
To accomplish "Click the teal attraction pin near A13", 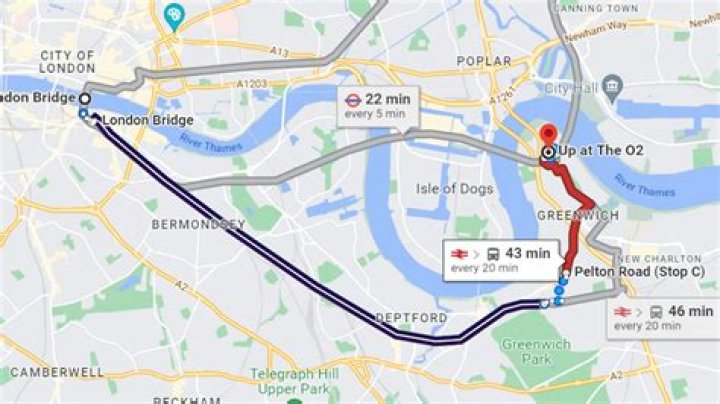I will pyautogui.click(x=174, y=17).
